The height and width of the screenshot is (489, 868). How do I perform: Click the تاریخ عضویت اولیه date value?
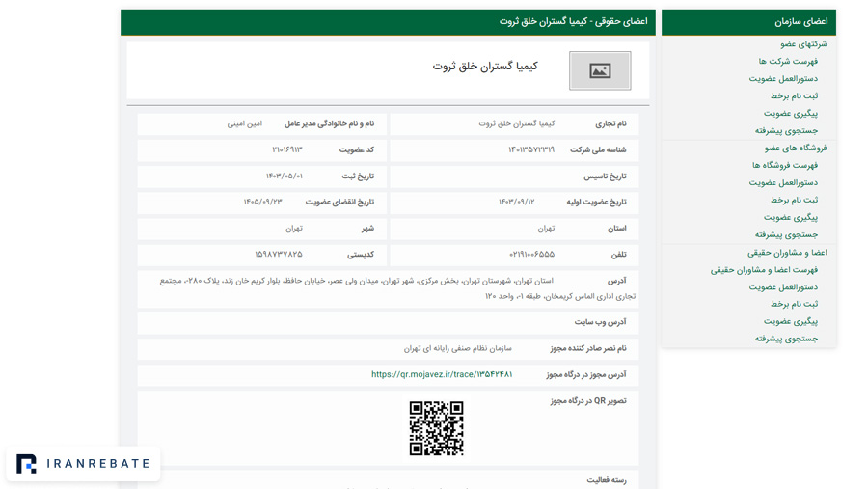[x=517, y=203]
